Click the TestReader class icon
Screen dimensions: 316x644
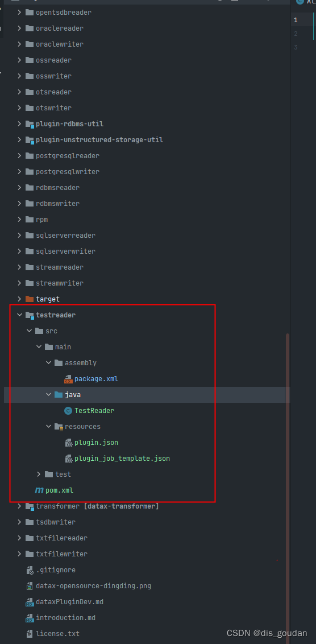[x=69, y=411]
